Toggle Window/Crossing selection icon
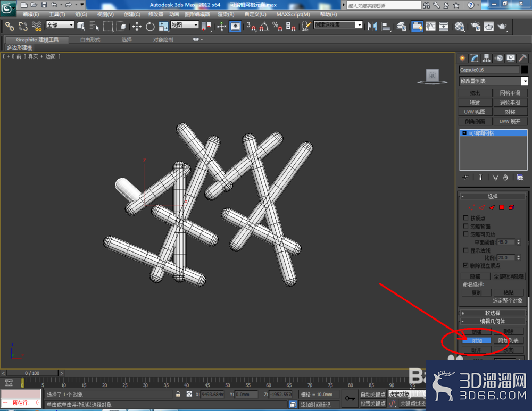Viewport: 532px width, 411px height. tap(121, 27)
